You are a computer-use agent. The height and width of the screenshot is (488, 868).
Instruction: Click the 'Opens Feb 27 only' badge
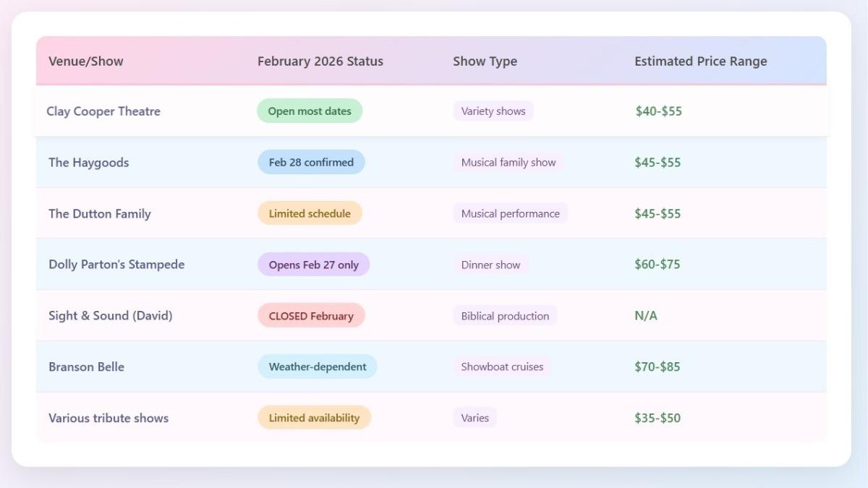[313, 265]
